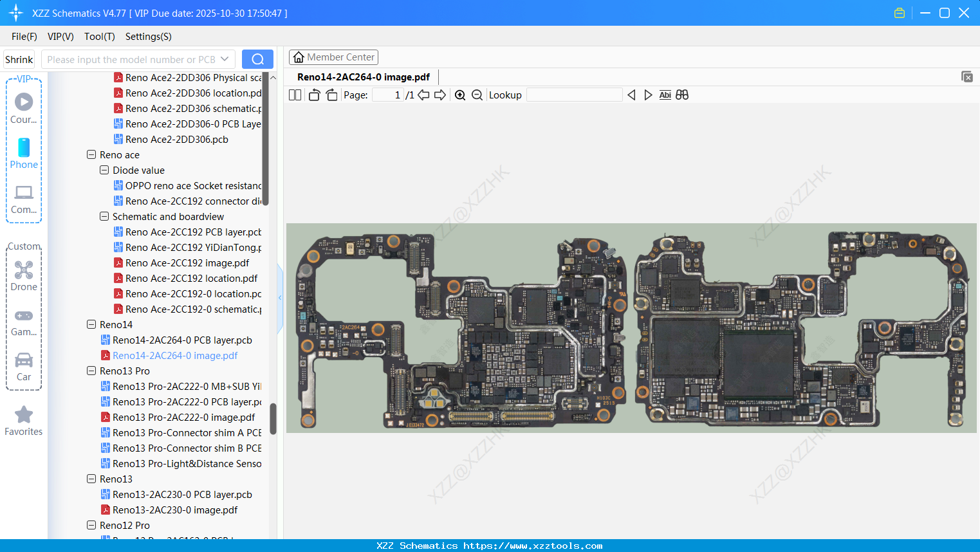Screen dimensions: 980x552
Task: Open the Favorites panel
Action: (24, 421)
